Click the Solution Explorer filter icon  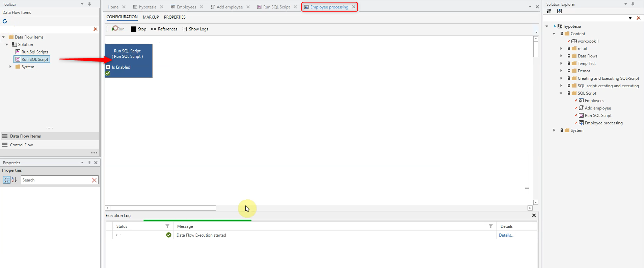tap(630, 18)
